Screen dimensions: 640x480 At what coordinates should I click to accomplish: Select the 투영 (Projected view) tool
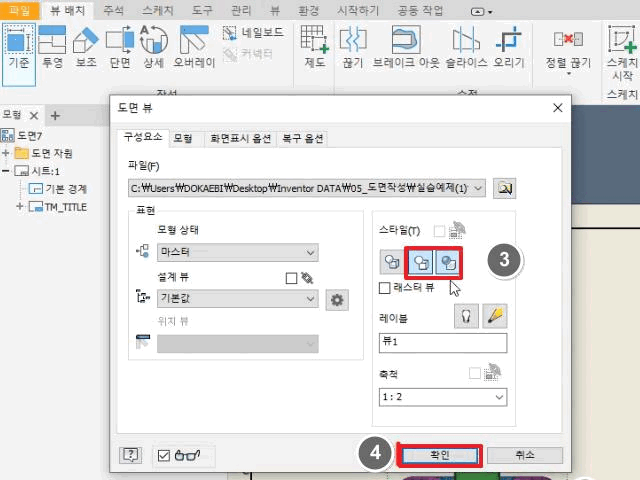53,47
